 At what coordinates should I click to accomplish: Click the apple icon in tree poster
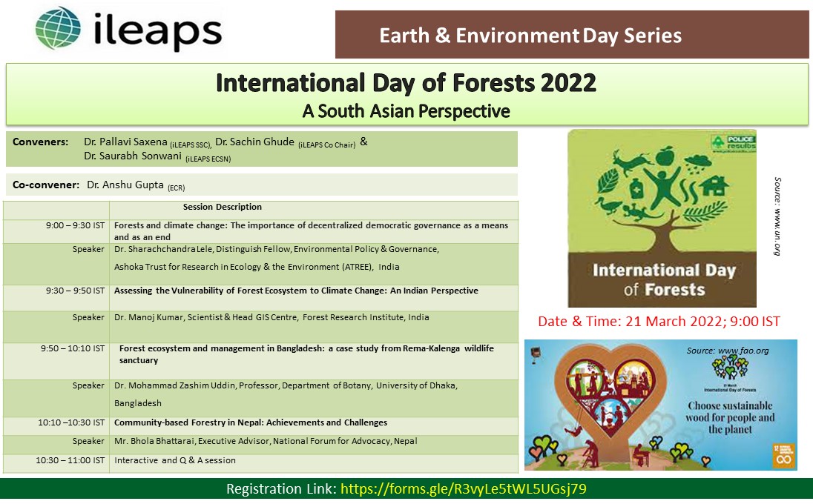click(x=664, y=154)
